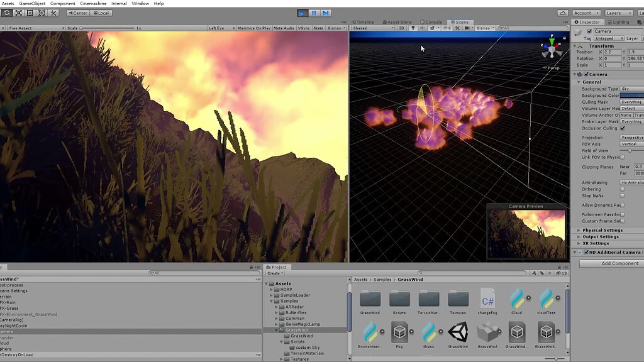Switch to the Console tab
Screen dimensions: 644x362
click(x=431, y=21)
